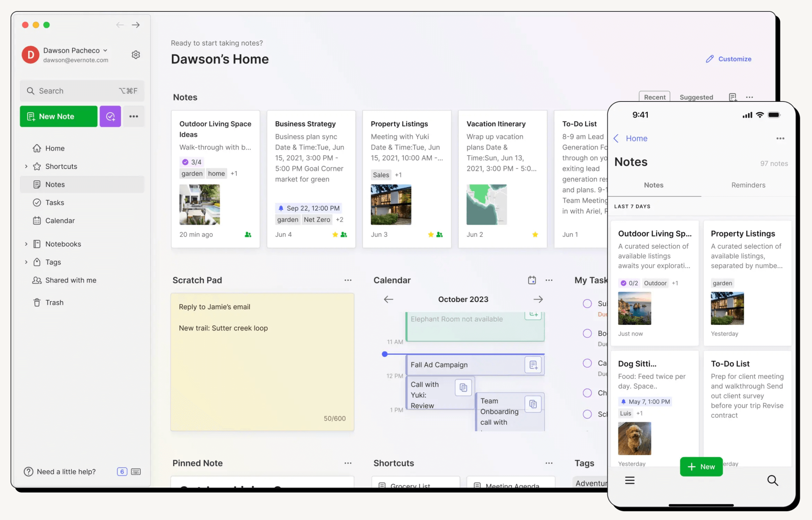Click the keyboard shortcuts icon near help text
The width and height of the screenshot is (812, 520).
click(136, 471)
